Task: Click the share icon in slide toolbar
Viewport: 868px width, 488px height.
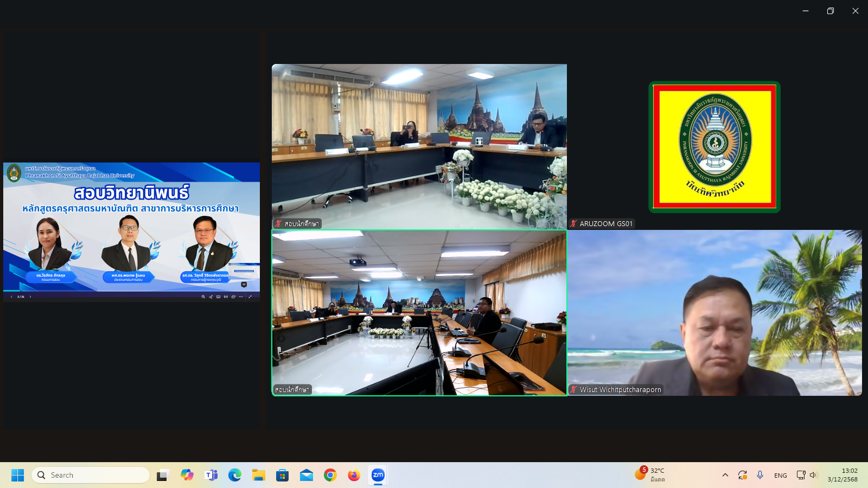Action: pos(211,297)
